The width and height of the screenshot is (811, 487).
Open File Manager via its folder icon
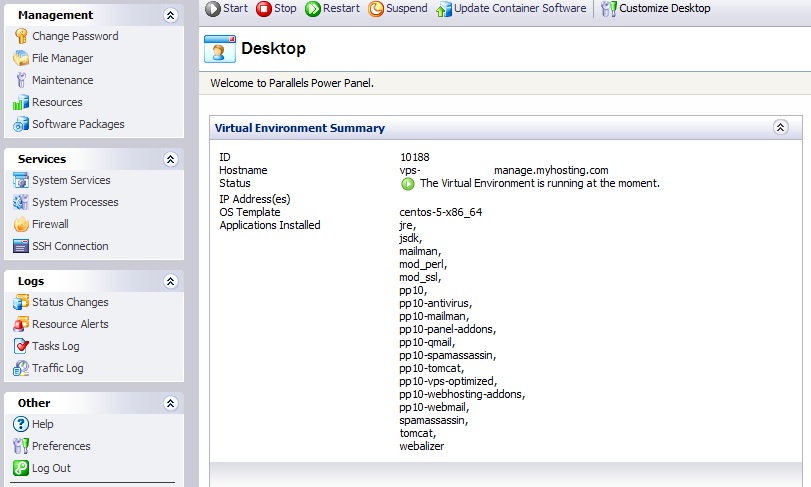[21, 58]
